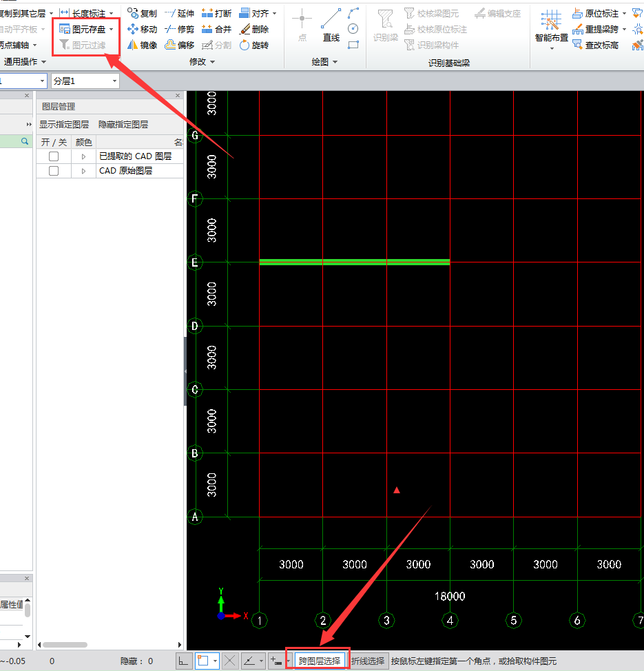Screen dimensions: 644x671
Task: Click the 校核梁图元 tool
Action: [432, 14]
